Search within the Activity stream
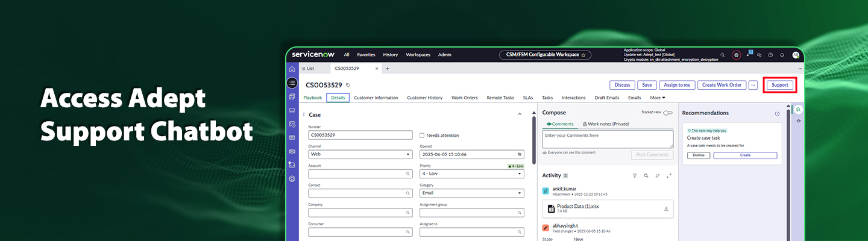 click(x=646, y=176)
